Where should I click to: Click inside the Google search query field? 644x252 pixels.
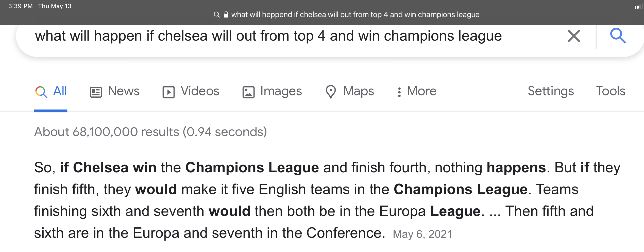point(268,36)
